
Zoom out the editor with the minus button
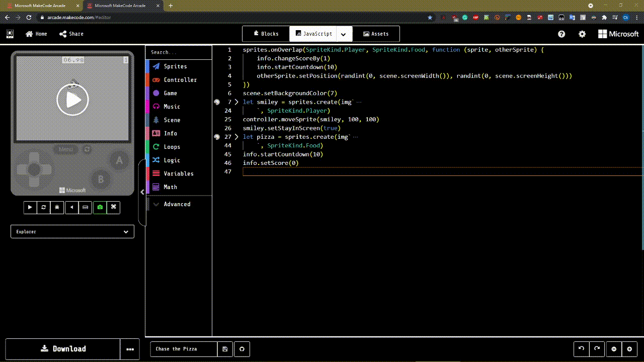coord(614,349)
